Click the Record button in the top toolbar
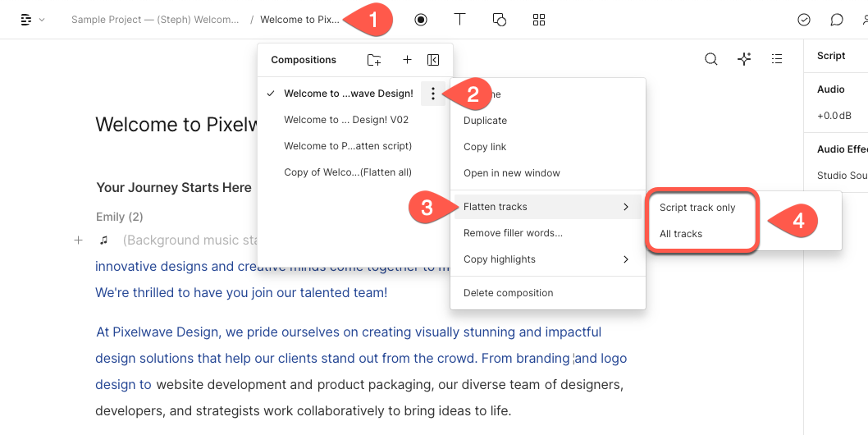Screen dimensions: 868x435 tap(421, 20)
